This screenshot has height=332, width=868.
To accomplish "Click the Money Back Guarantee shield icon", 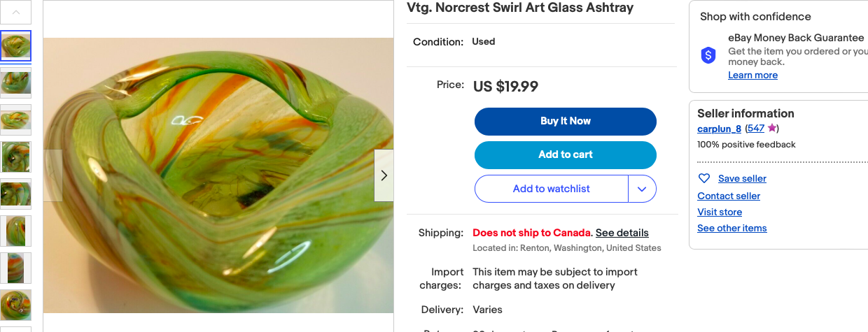I will [x=708, y=56].
